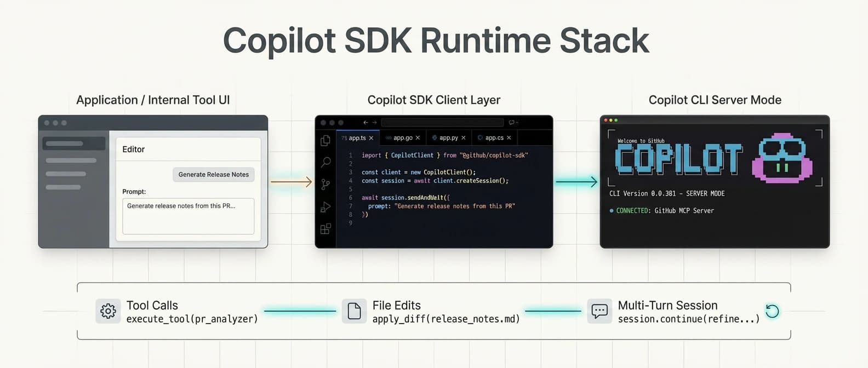Image resolution: width=868 pixels, height=368 pixels.
Task: Switch to the app.ts tab
Action: tap(357, 138)
